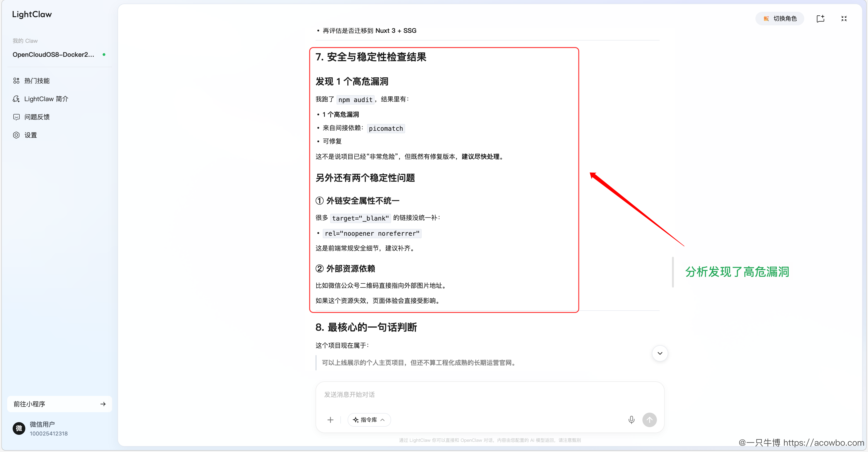Click heading 另外还有两个稳定性问题

(365, 178)
